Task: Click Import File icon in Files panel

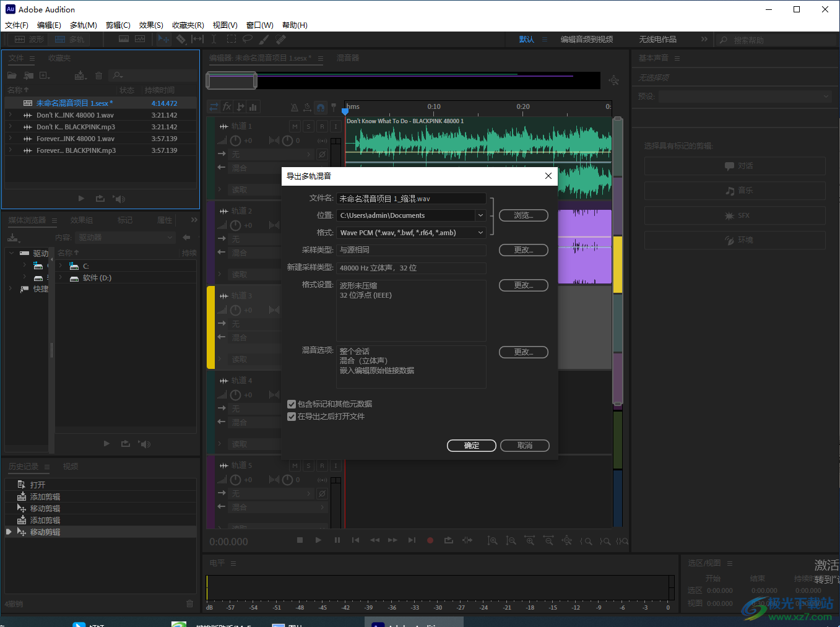Action: (28, 76)
